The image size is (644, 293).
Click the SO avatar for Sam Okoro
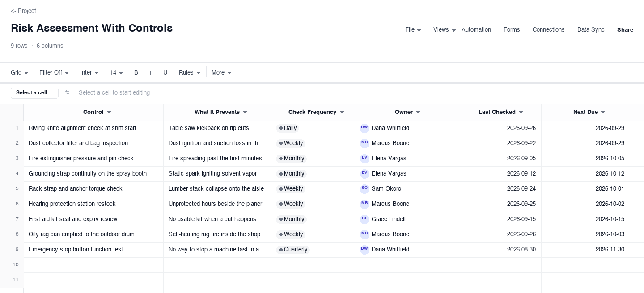click(x=364, y=189)
